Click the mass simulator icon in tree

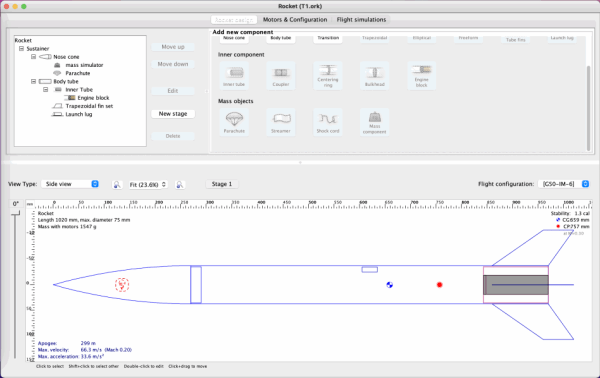(57, 65)
